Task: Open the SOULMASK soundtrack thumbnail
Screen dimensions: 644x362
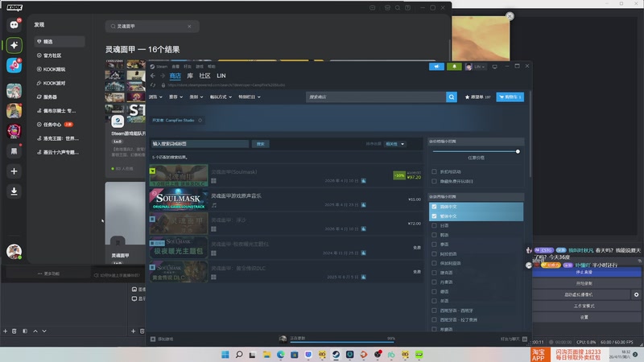Action: point(178,200)
